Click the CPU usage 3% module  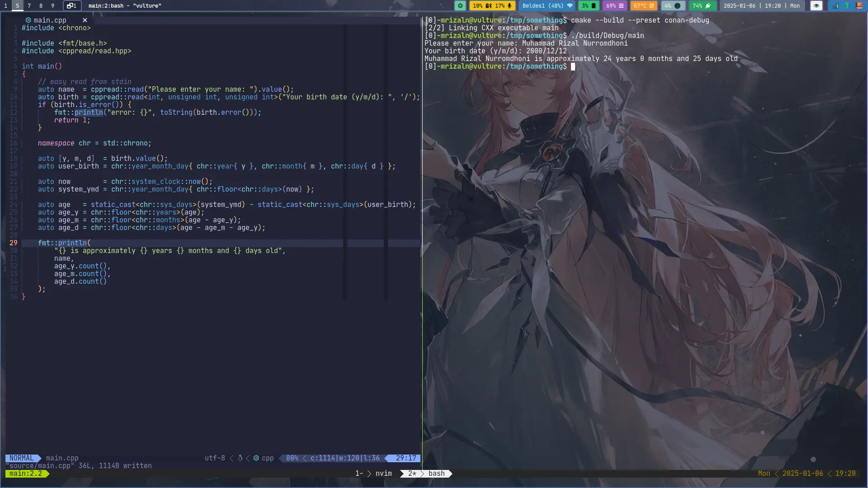(589, 6)
